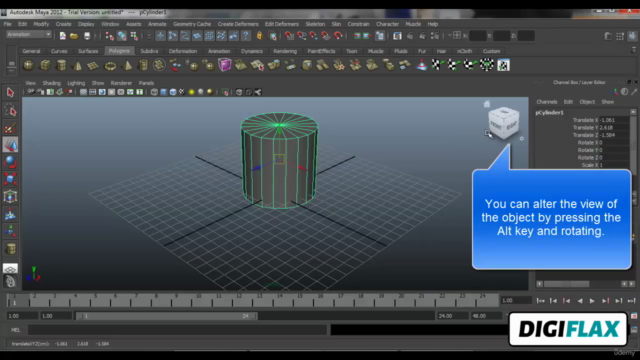The height and width of the screenshot is (360, 640).
Task: Switch to the Curves shelf tab
Action: click(x=59, y=51)
